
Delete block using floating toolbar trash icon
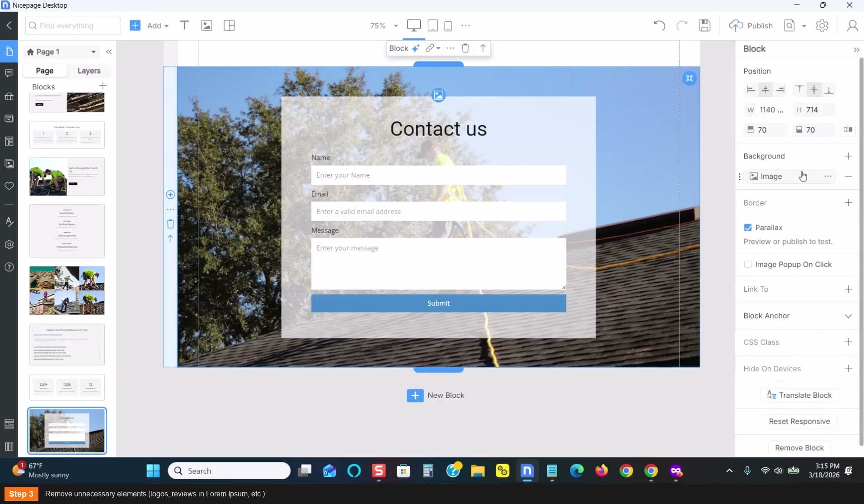coord(465,48)
